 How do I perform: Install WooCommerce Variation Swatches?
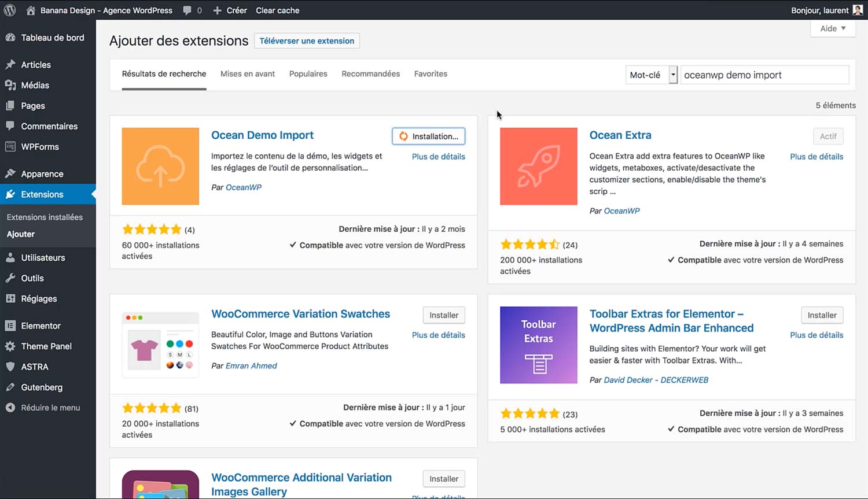(444, 315)
